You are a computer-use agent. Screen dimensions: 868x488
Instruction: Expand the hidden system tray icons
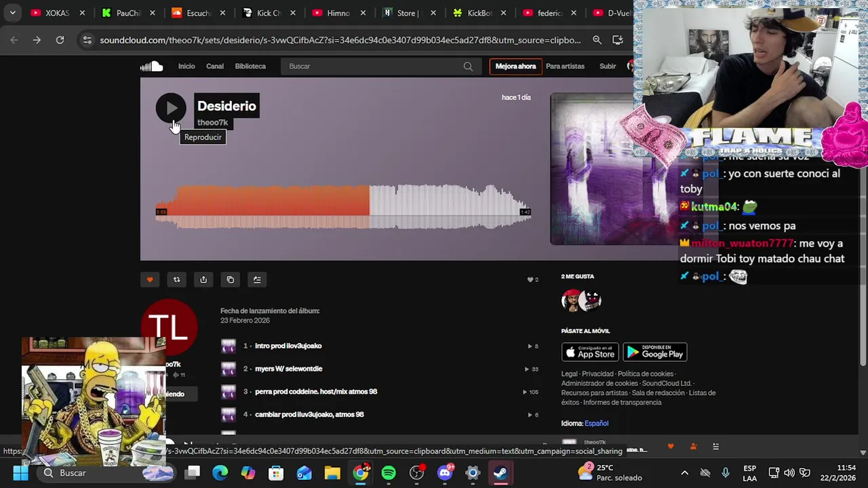pyautogui.click(x=684, y=473)
